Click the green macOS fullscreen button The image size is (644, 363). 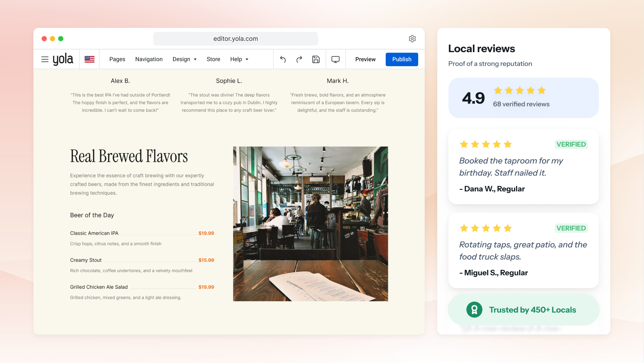pos(61,39)
